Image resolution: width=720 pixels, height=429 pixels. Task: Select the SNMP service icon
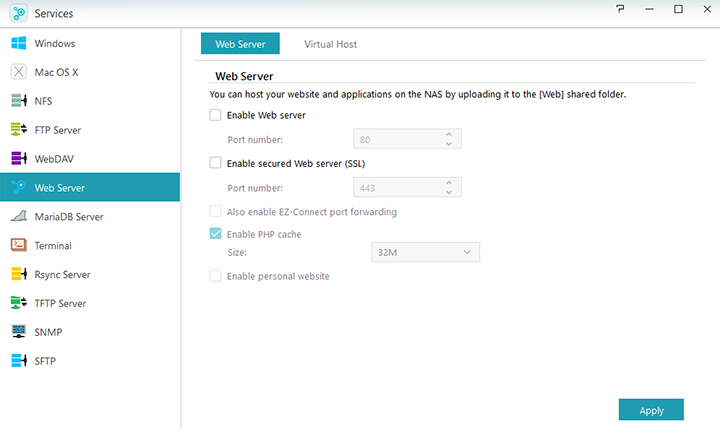tap(18, 332)
